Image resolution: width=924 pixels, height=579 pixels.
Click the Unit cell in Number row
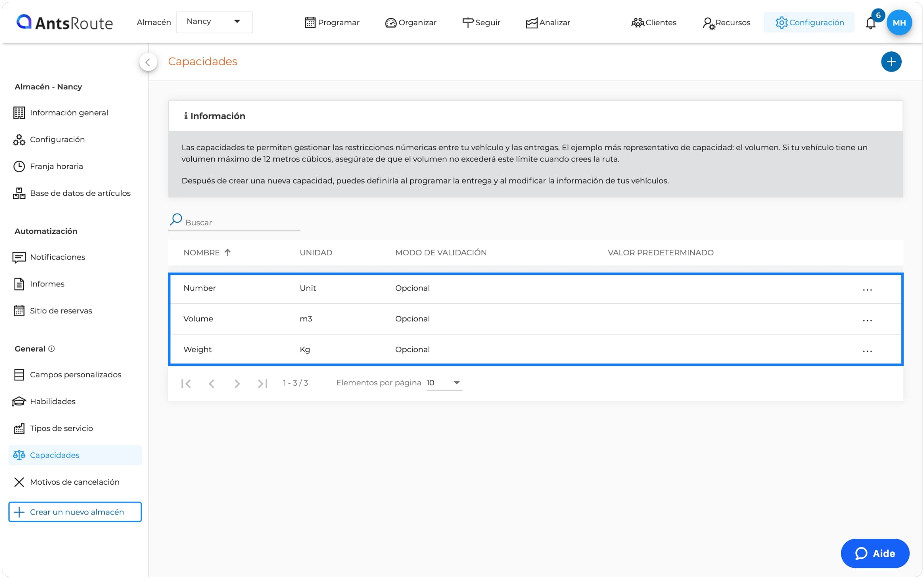coord(308,288)
